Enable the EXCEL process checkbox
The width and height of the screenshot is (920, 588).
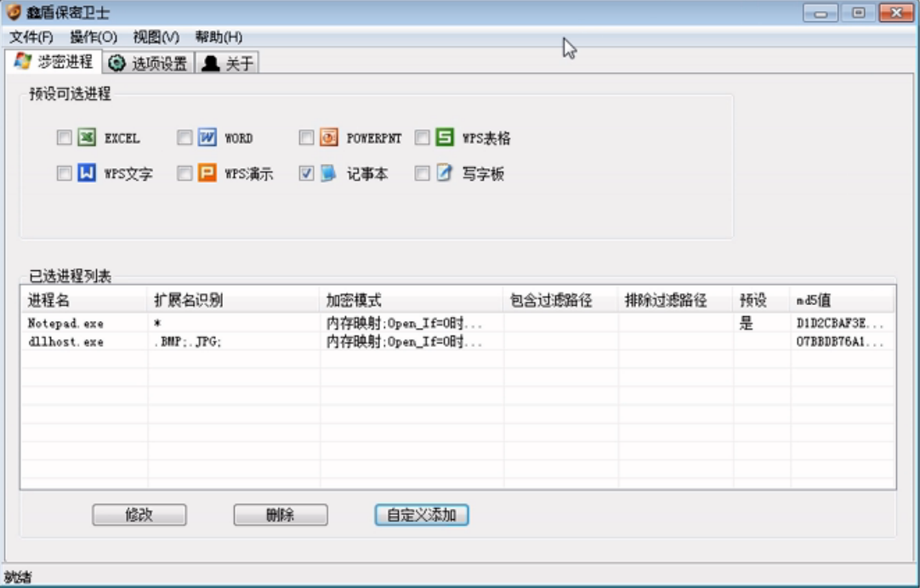point(64,138)
